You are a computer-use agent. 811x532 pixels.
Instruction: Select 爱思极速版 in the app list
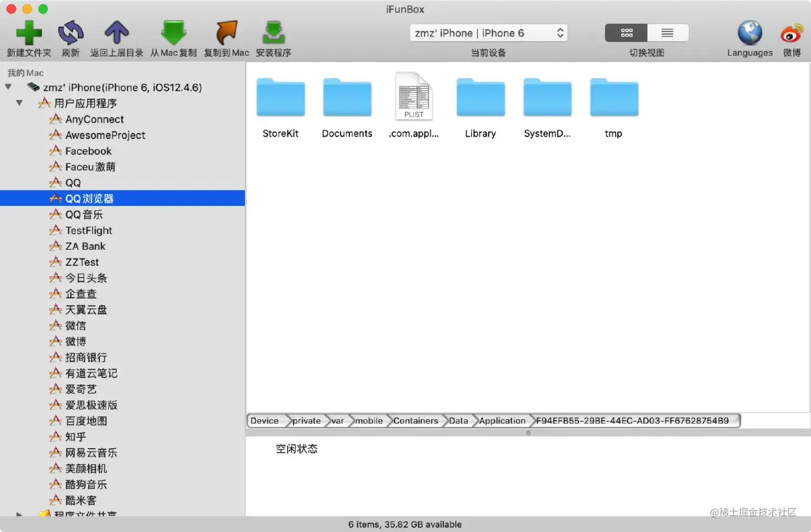click(x=91, y=404)
